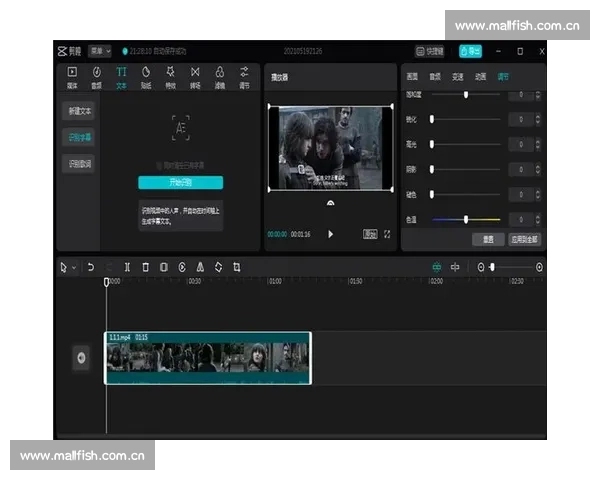Click the 色温 color temperature slider handle
Image resolution: width=600 pixels, height=480 pixels.
pos(466,219)
